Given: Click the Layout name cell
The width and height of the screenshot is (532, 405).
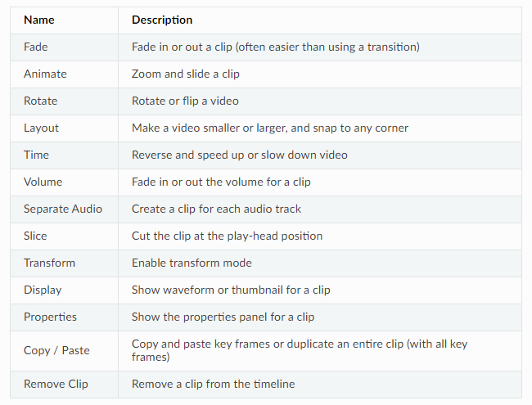Looking at the screenshot, I should (64, 128).
